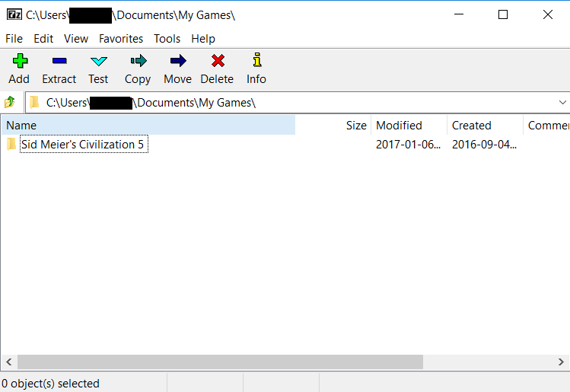This screenshot has width=570, height=392.
Task: Click the Civilization 5 folder icon
Action: click(11, 145)
